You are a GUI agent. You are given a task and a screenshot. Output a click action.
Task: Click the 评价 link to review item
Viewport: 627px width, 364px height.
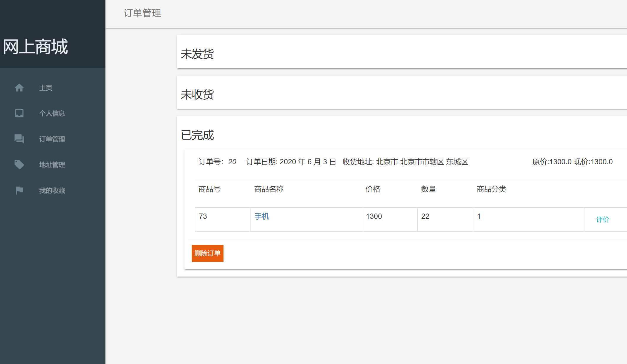pos(603,219)
